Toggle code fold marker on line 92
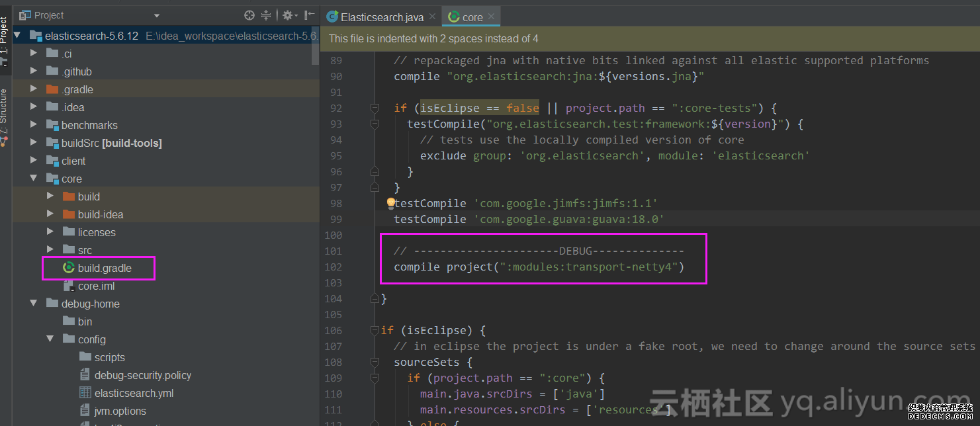980x426 pixels. 375,108
